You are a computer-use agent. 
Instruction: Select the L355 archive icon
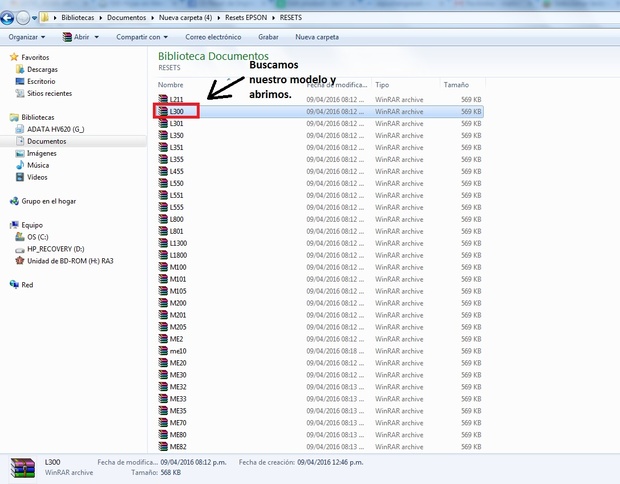pos(163,159)
